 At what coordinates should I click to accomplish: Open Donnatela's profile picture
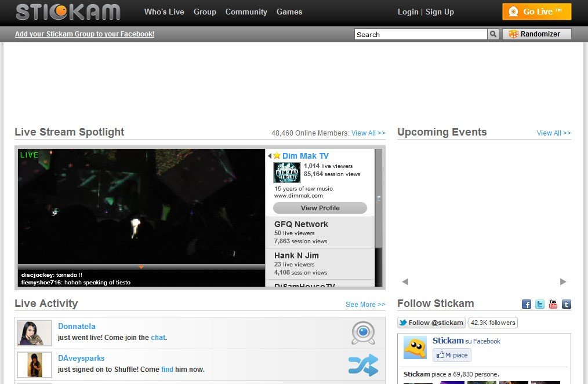tap(34, 332)
